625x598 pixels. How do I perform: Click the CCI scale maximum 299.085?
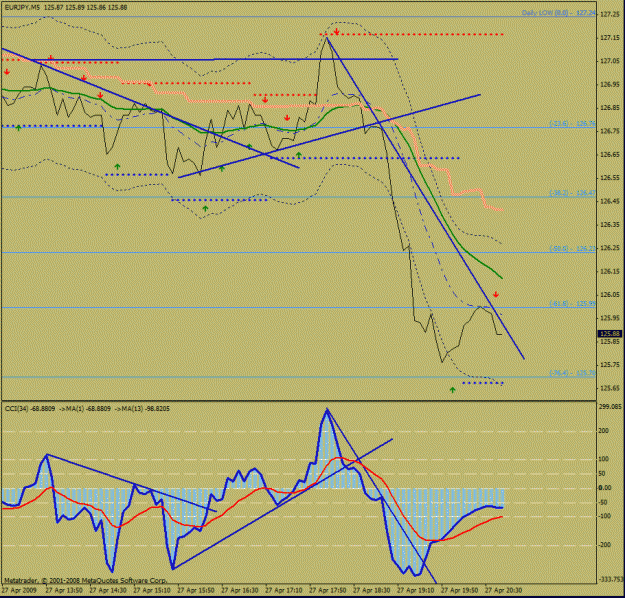coord(610,407)
